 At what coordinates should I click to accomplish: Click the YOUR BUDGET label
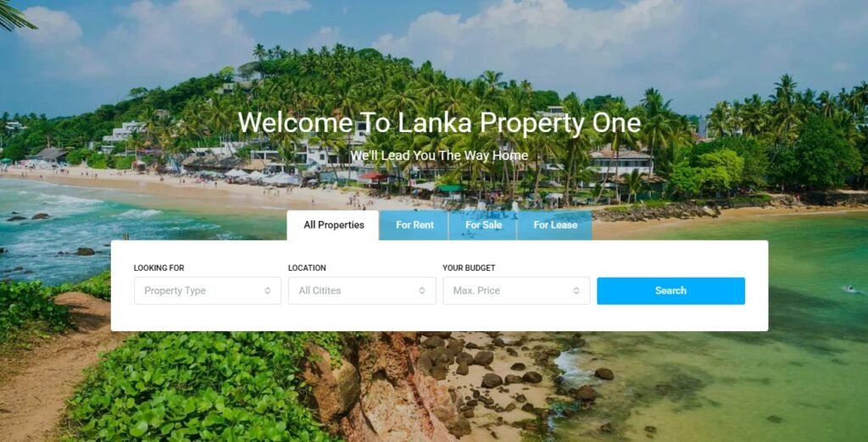[469, 268]
